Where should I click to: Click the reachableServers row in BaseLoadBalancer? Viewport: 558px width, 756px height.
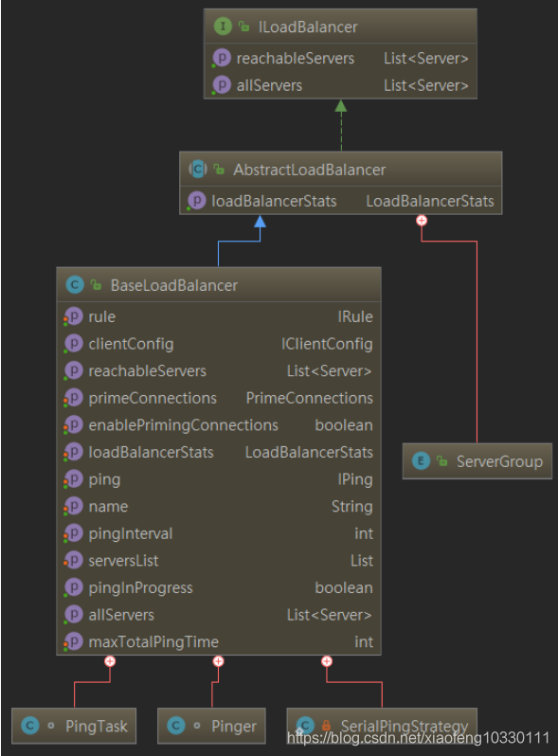point(219,370)
